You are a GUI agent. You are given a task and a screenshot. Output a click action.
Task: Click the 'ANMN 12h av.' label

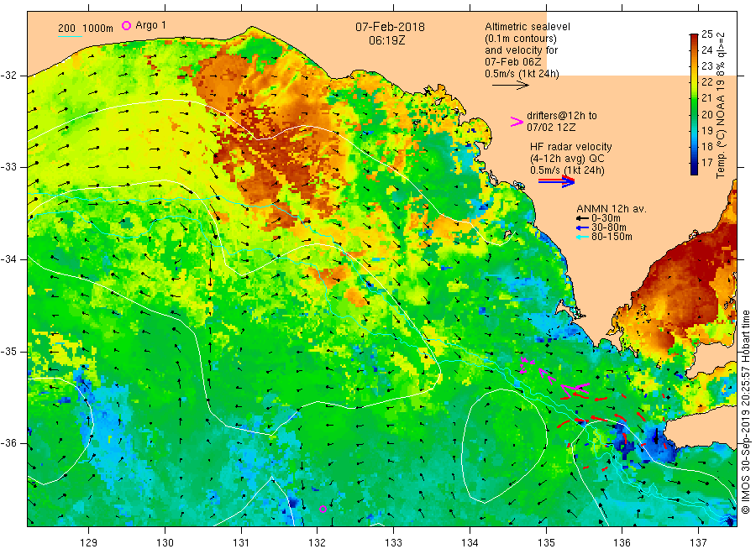[x=612, y=209]
